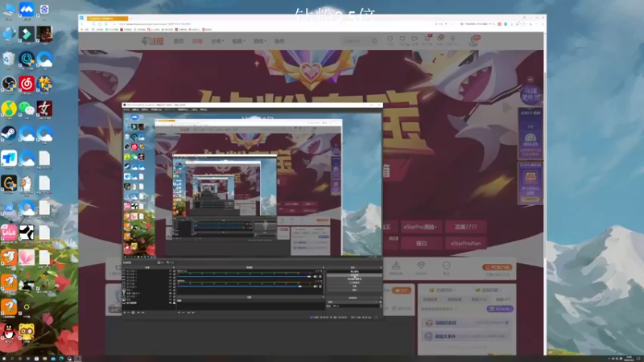Remove scene with the scenes minus icon
The width and height of the screenshot is (644, 362).
[x=184, y=313]
